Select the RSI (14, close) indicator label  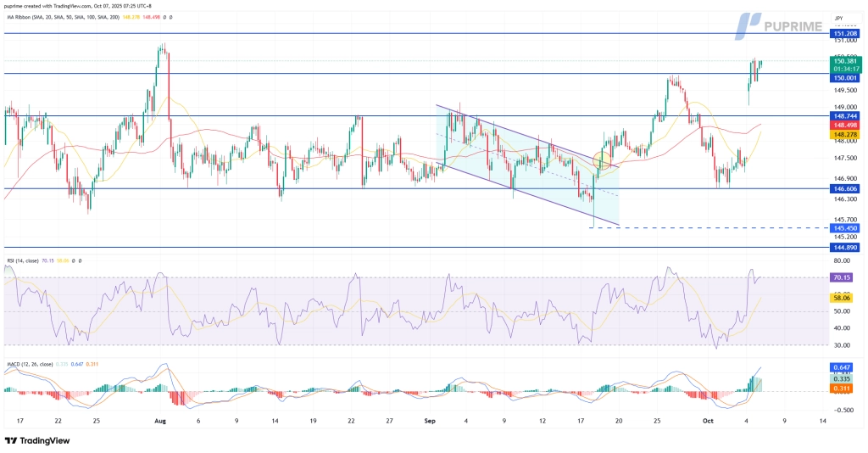27,260
